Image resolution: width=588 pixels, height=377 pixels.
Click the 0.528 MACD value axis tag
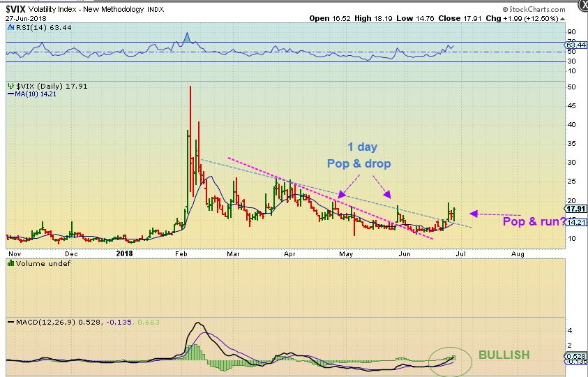(x=575, y=357)
